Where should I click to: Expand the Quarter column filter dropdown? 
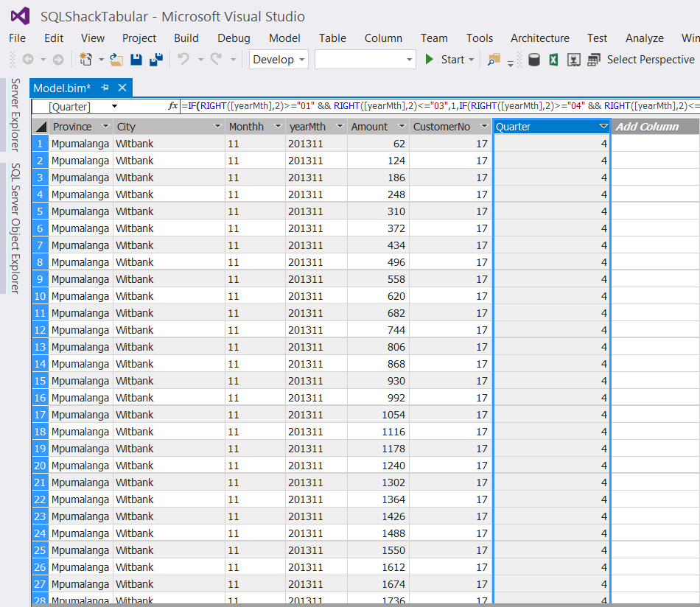[x=603, y=127]
